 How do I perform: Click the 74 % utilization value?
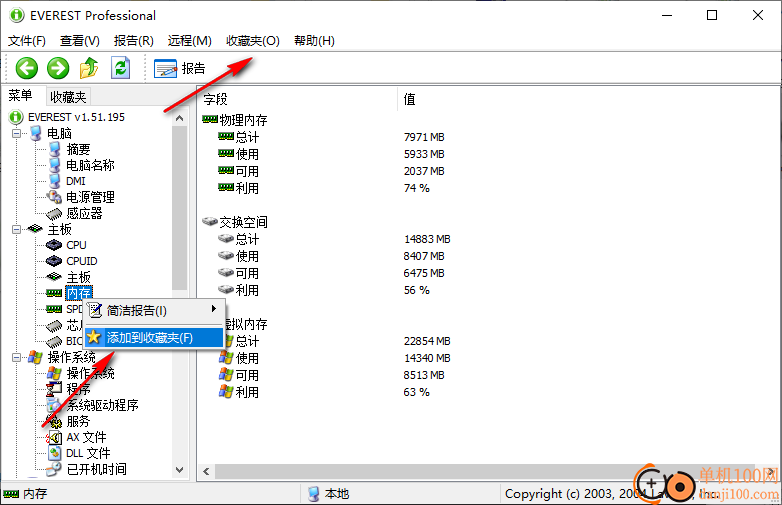click(x=416, y=188)
